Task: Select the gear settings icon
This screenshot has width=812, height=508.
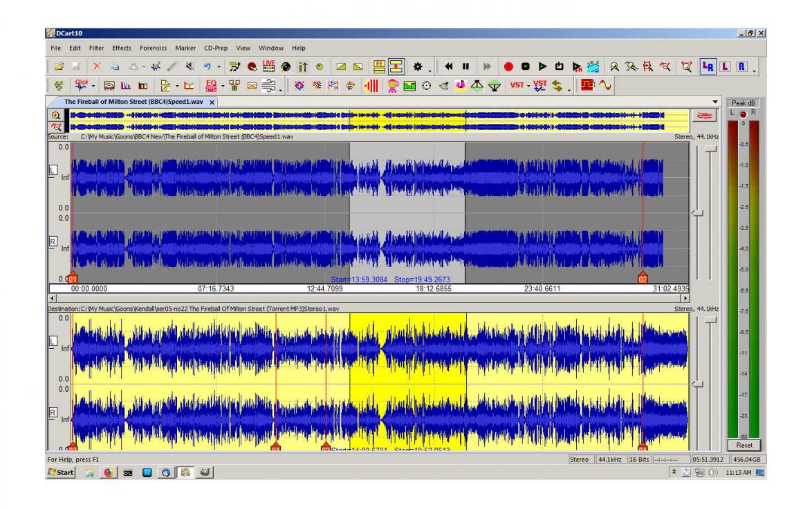Action: (x=417, y=66)
